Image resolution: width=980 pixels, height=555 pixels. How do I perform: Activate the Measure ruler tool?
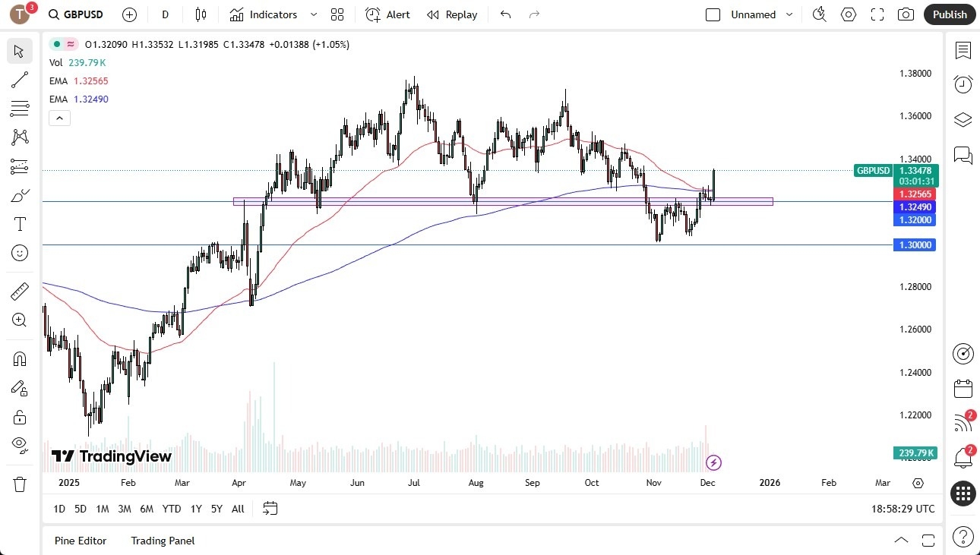20,291
